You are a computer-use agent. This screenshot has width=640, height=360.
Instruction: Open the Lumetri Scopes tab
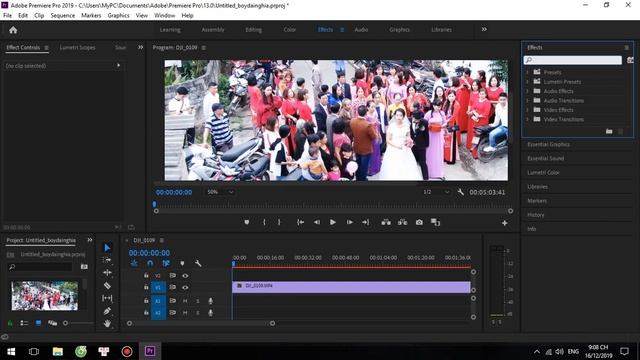(78, 47)
